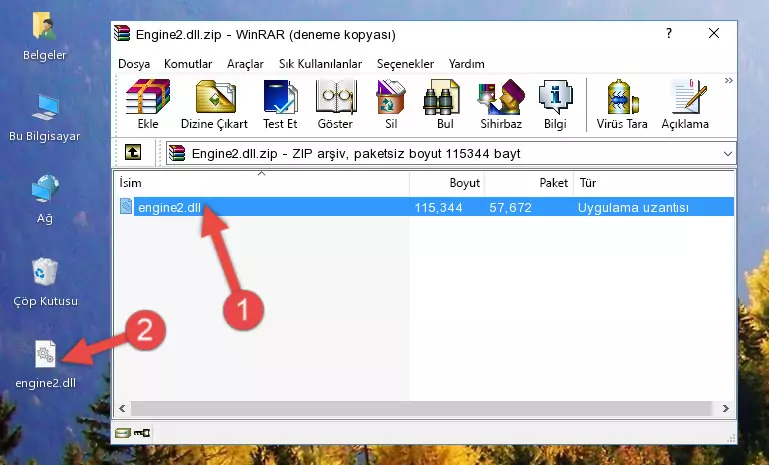The width and height of the screenshot is (769, 465).
Task: Open the Göster (View) tool
Action: [335, 104]
